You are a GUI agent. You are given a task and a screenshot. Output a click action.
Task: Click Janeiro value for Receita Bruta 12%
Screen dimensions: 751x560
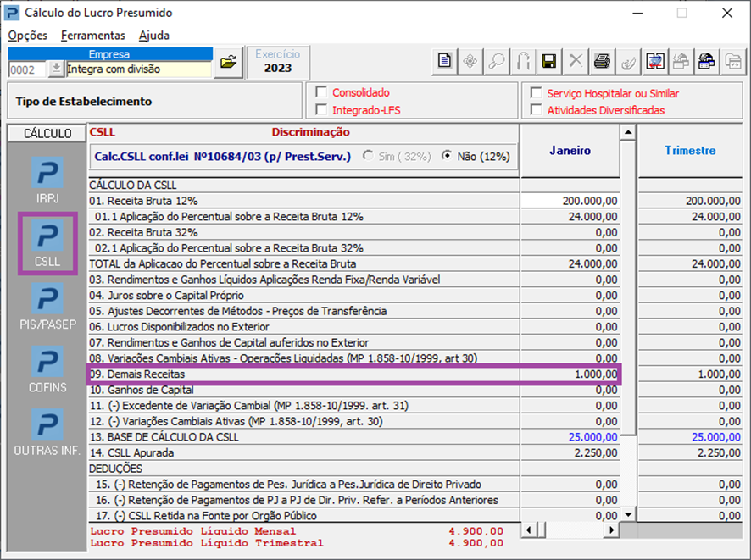(x=570, y=201)
